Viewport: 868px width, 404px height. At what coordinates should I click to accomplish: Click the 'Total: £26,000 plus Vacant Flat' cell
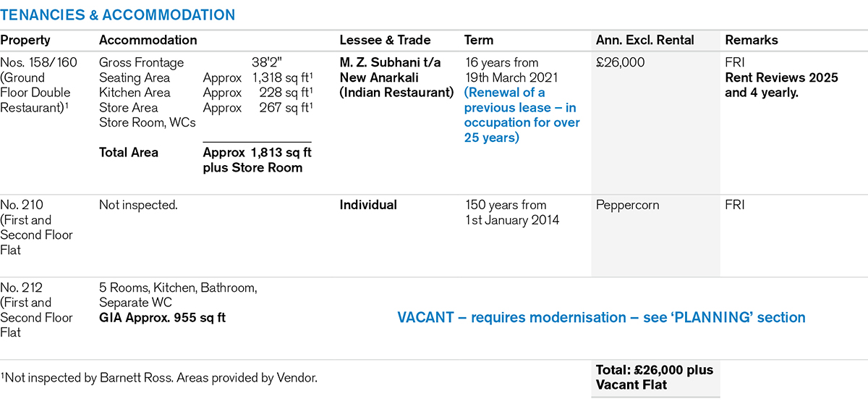(655, 377)
